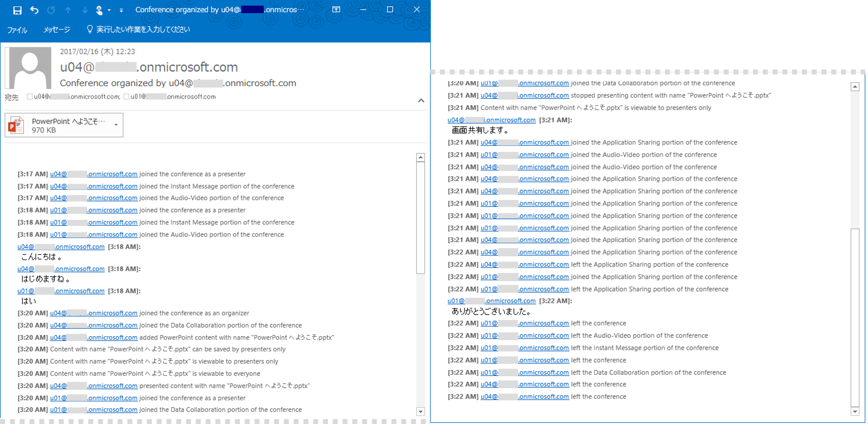Click the lightbulb tell-me icon

point(90,29)
